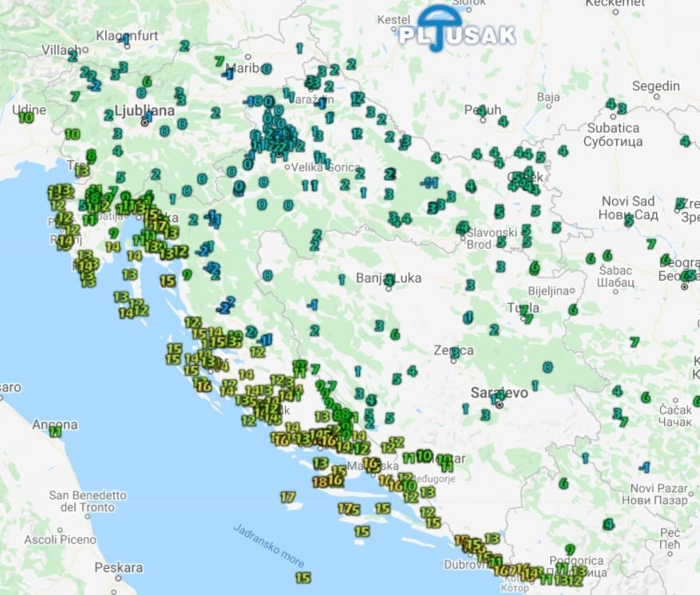Click the Zenica city label

(454, 350)
